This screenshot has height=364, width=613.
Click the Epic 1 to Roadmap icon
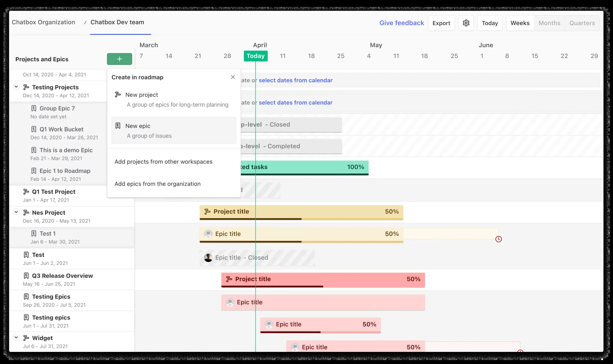pos(34,171)
